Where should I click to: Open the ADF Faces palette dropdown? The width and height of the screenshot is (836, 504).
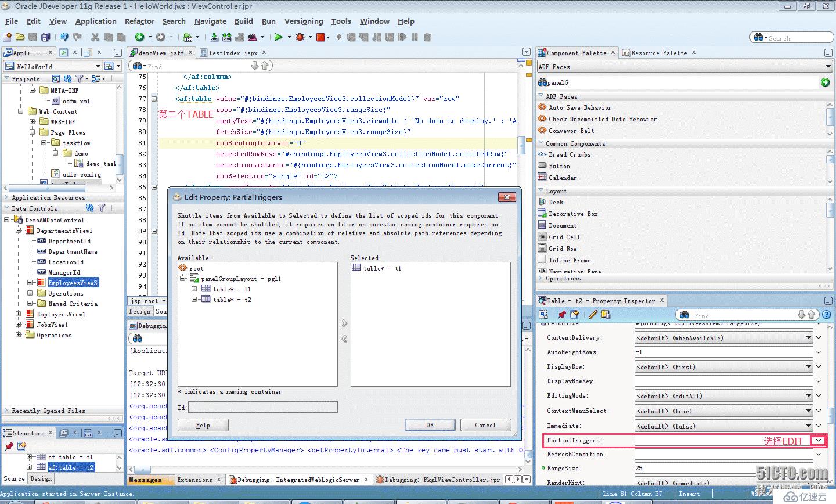(828, 67)
